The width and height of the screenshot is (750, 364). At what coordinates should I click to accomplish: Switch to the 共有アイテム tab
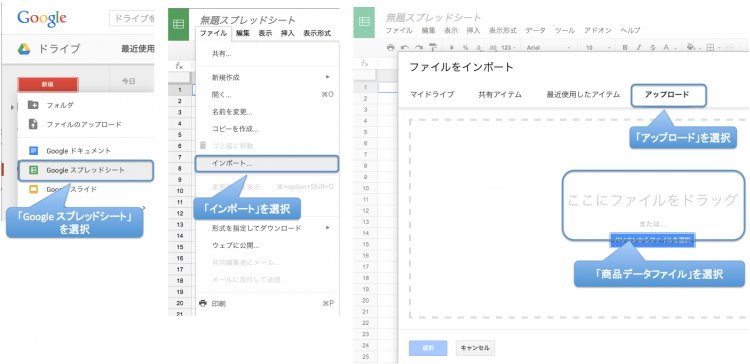coord(500,95)
